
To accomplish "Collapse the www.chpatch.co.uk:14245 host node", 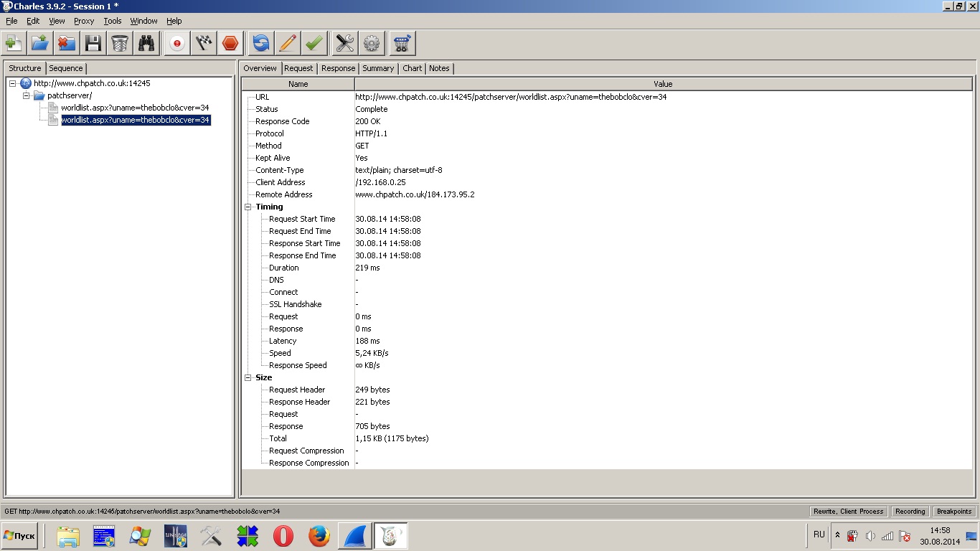I will (13, 83).
